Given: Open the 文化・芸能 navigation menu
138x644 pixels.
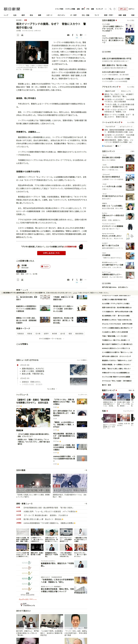Looking at the screenshot, I should 85,15.
